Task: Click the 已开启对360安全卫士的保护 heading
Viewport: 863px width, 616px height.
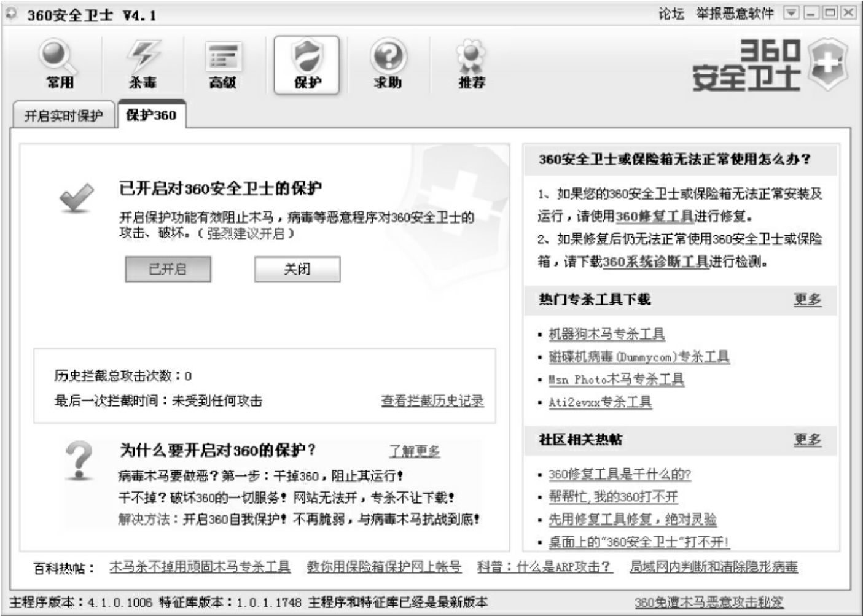Action: (x=221, y=189)
